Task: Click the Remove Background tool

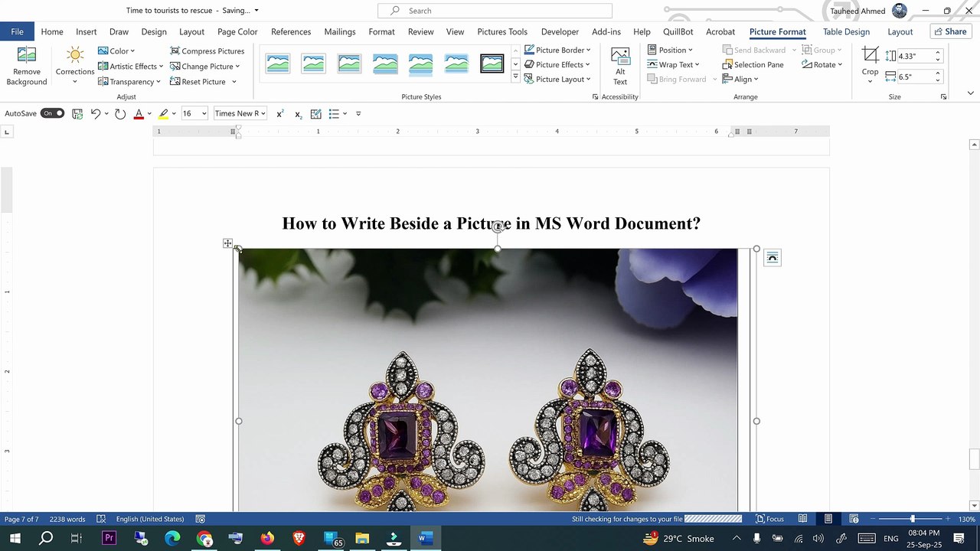Action: point(27,66)
